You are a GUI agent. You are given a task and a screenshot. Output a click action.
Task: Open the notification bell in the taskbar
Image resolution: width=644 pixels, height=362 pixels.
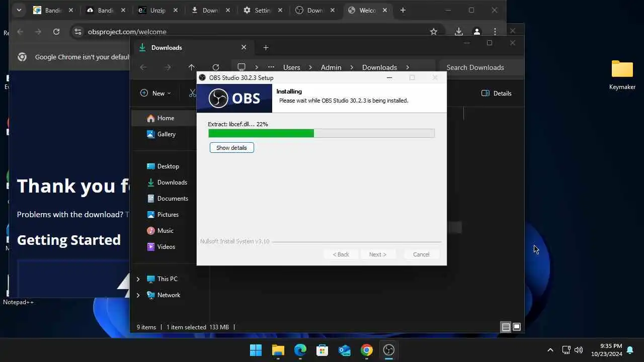click(x=630, y=350)
